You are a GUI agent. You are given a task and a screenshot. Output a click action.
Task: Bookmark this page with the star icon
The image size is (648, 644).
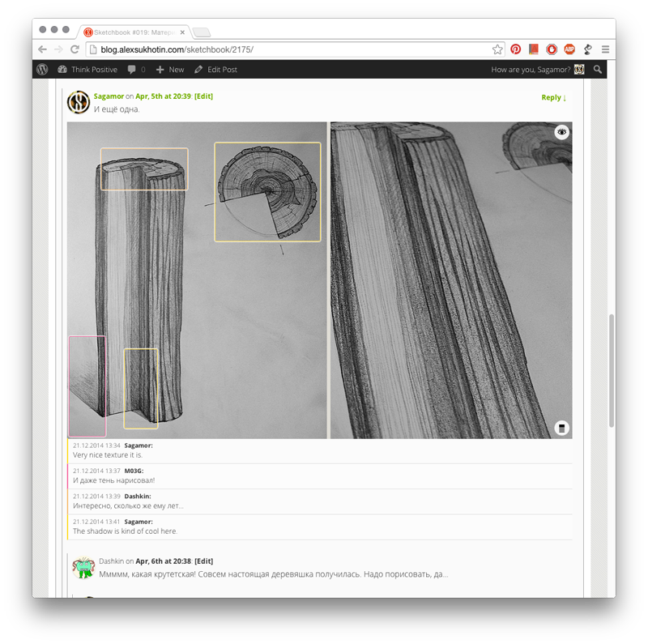click(x=497, y=49)
